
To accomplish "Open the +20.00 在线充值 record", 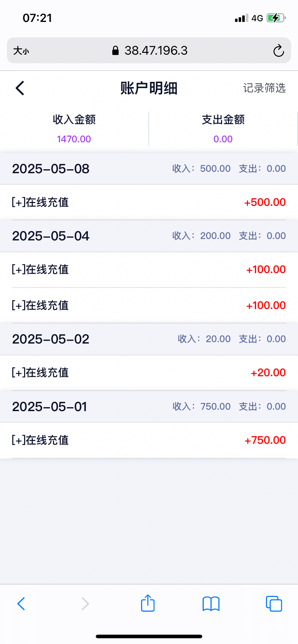I will (149, 373).
